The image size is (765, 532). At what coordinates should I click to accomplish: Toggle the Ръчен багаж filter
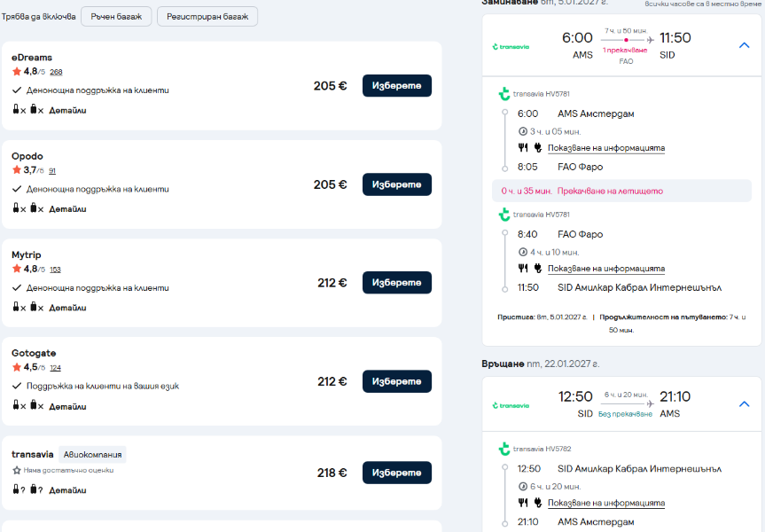116,17
